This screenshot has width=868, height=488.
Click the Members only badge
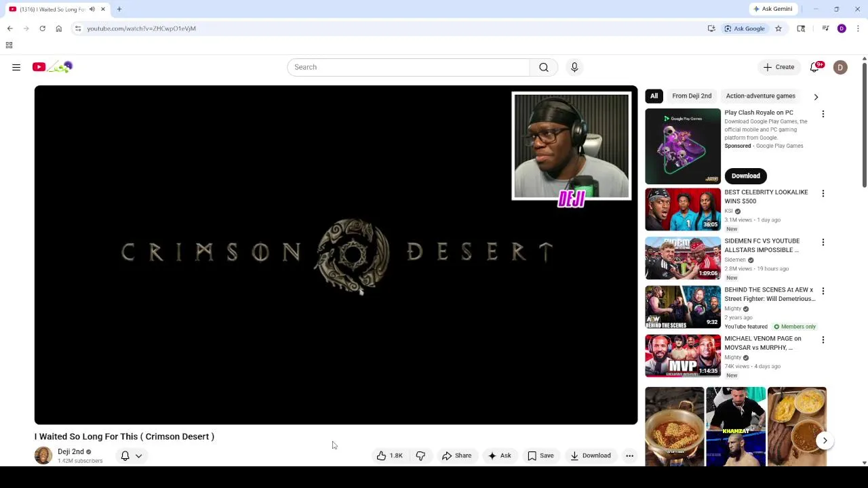[x=794, y=327]
